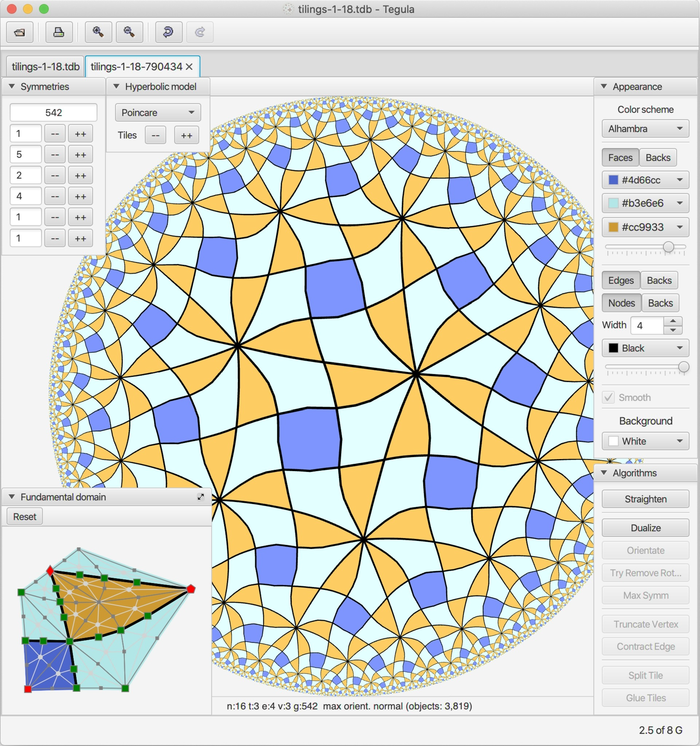Toggle the Backs button next to Nodes
This screenshot has width=700, height=746.
coord(661,303)
